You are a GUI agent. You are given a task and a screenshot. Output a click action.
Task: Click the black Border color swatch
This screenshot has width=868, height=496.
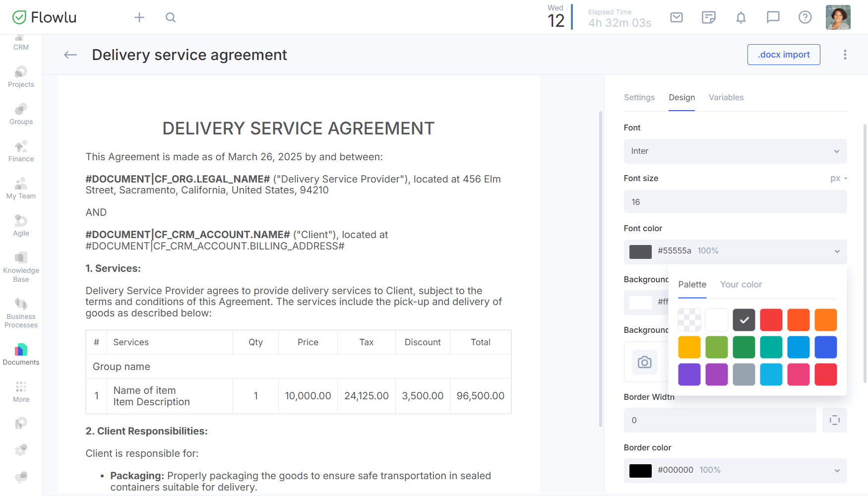coord(640,471)
